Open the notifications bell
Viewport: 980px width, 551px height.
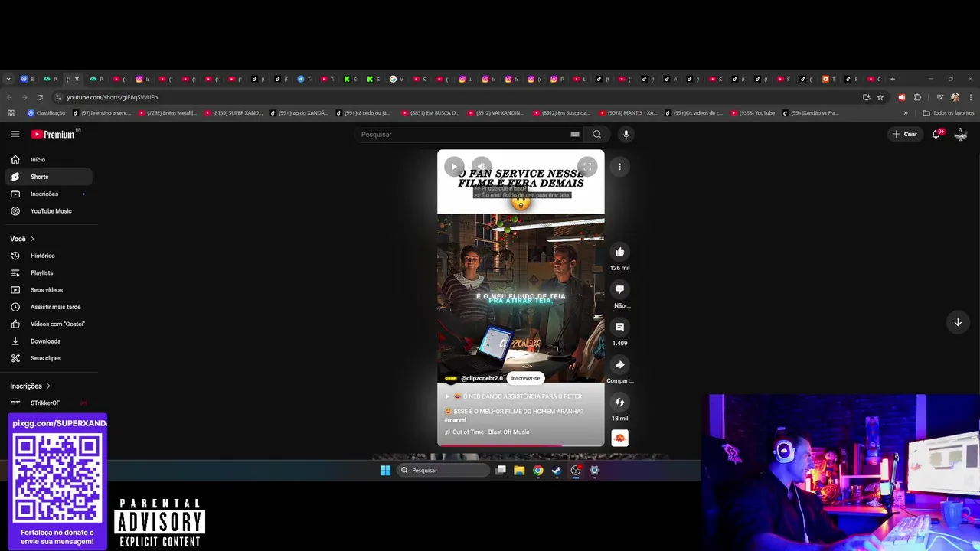click(x=936, y=134)
